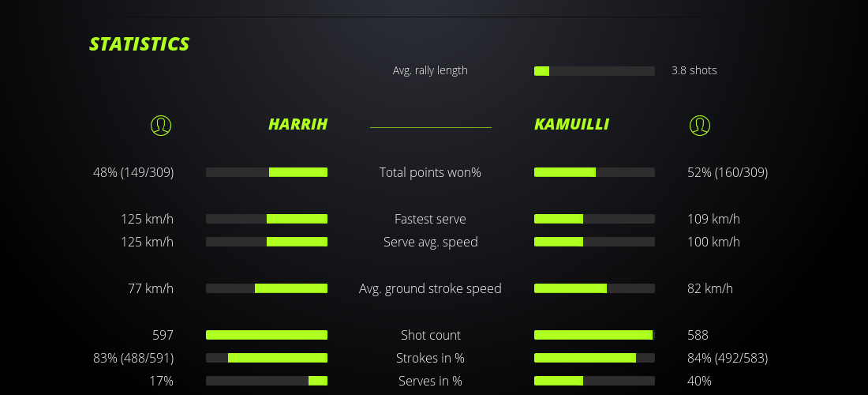Click Harrih's player profile icon

click(x=161, y=125)
